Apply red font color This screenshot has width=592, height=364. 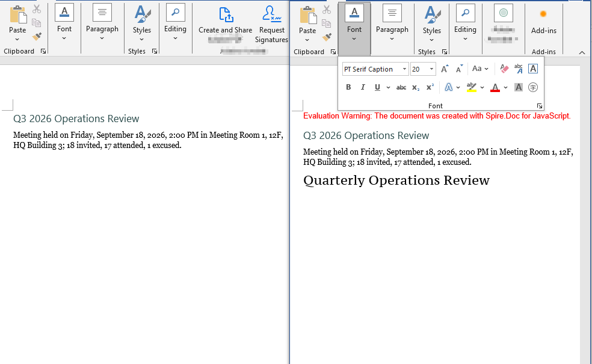(495, 87)
